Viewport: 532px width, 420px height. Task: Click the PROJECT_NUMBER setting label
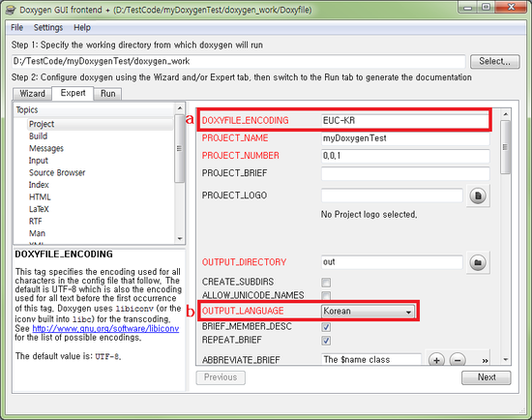pyautogui.click(x=241, y=156)
